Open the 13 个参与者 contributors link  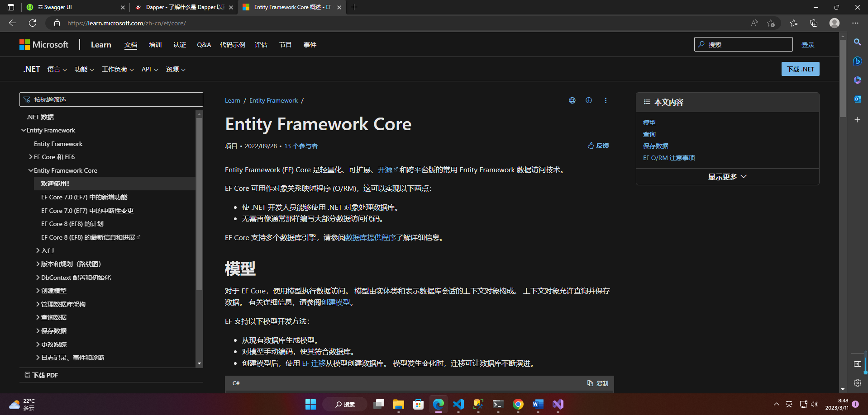[301, 146]
